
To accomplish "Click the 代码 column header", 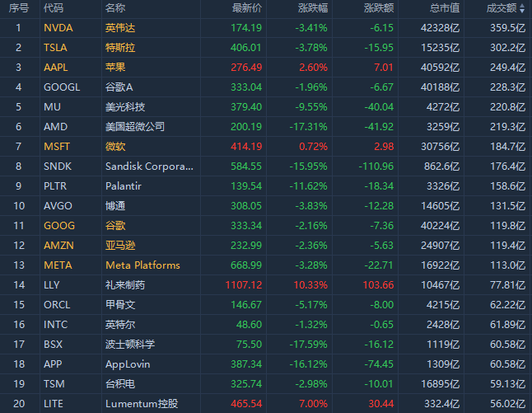I will click(x=53, y=7).
